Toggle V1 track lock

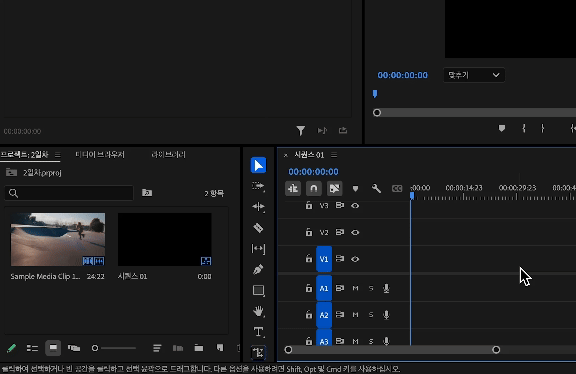point(309,259)
